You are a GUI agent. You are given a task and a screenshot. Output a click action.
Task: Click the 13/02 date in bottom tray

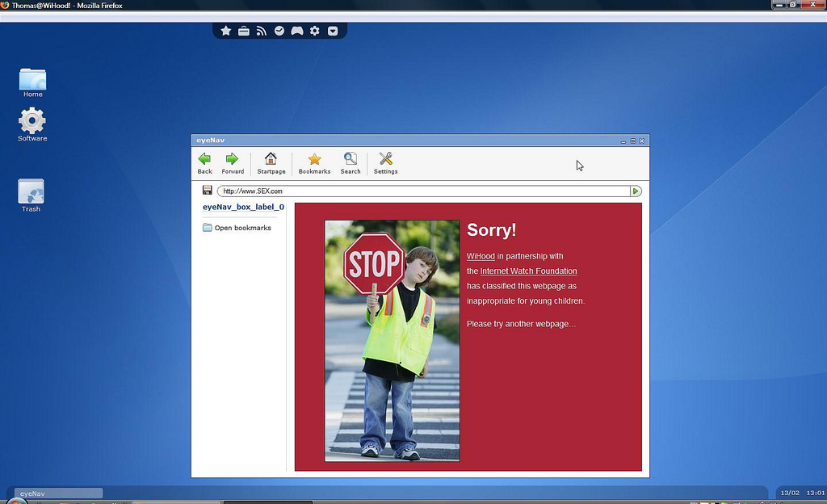pyautogui.click(x=790, y=493)
